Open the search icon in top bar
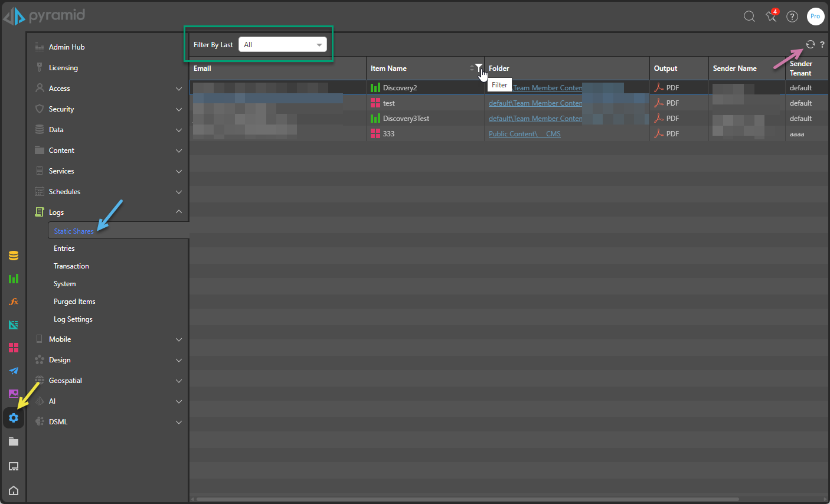The image size is (830, 504). tap(749, 17)
